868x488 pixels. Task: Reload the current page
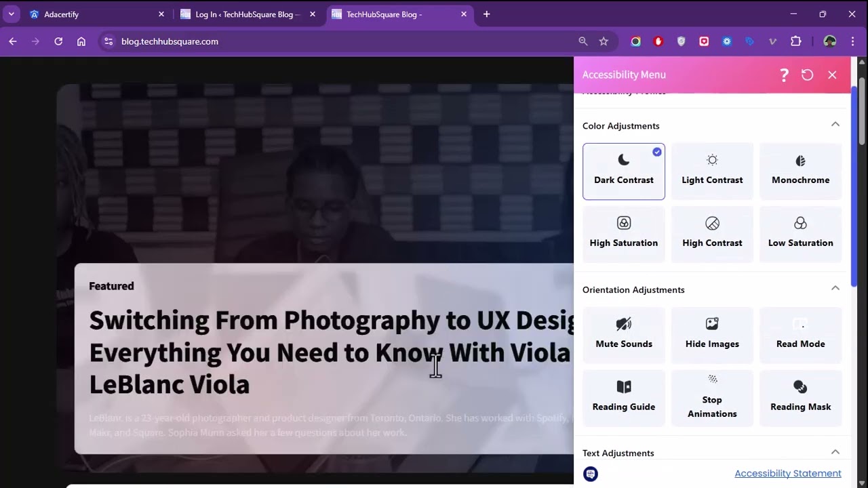click(x=58, y=41)
